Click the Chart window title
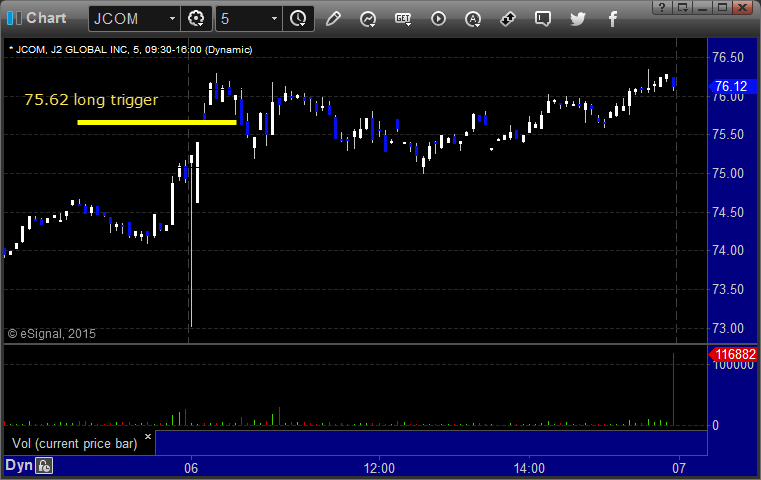This screenshot has width=761, height=480. [46, 18]
